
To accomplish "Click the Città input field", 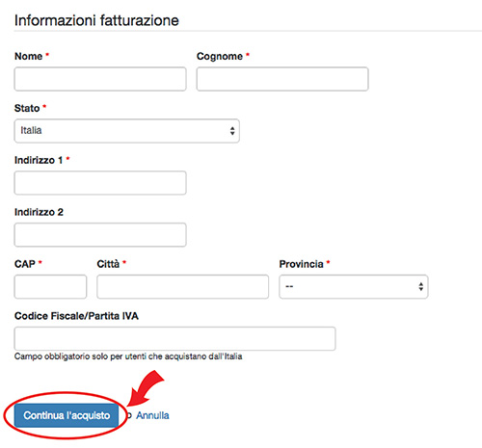I will tap(183, 286).
